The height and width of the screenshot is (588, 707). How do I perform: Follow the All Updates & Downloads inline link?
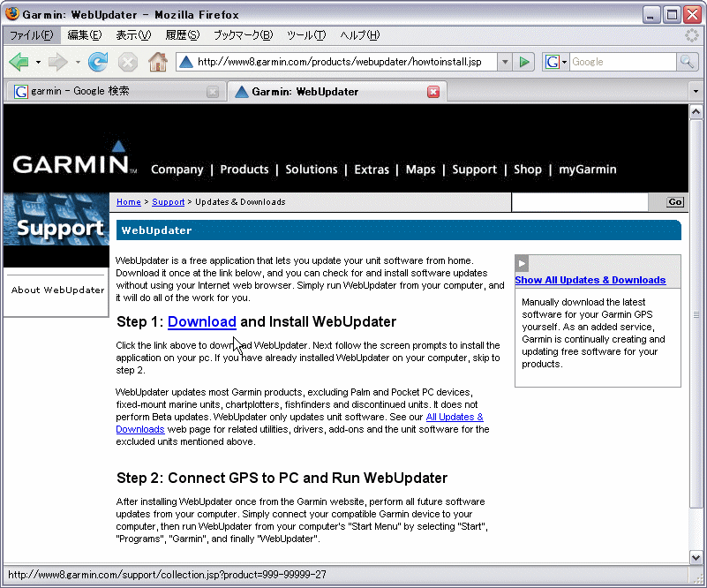point(455,417)
